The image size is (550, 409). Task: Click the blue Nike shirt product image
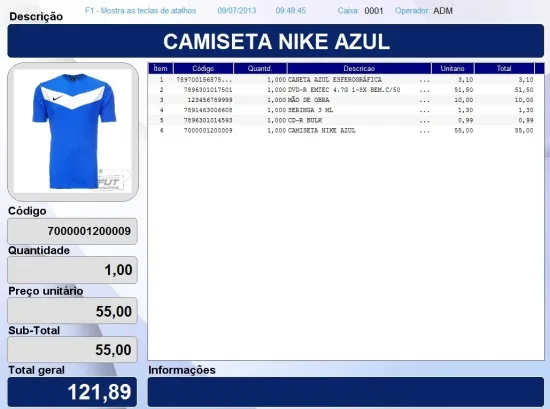(73, 132)
